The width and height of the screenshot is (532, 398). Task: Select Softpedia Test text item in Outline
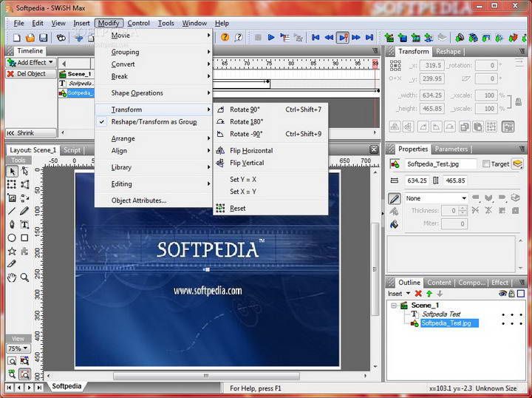(x=441, y=314)
